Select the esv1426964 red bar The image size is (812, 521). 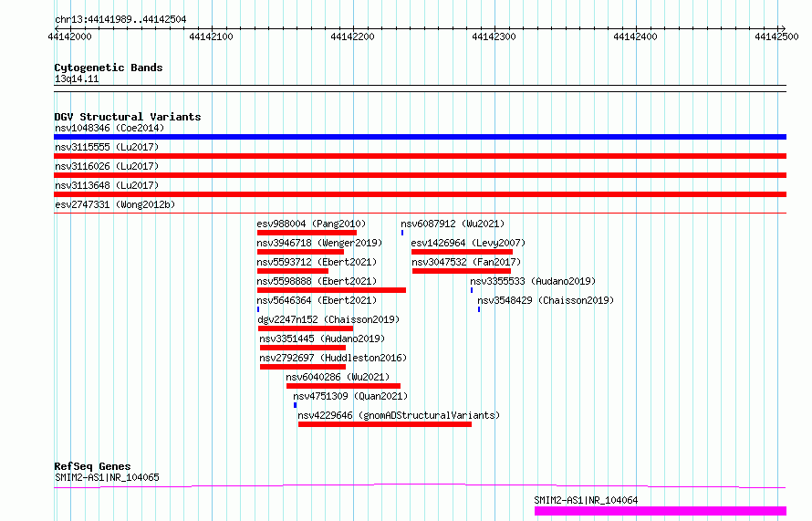462,252
